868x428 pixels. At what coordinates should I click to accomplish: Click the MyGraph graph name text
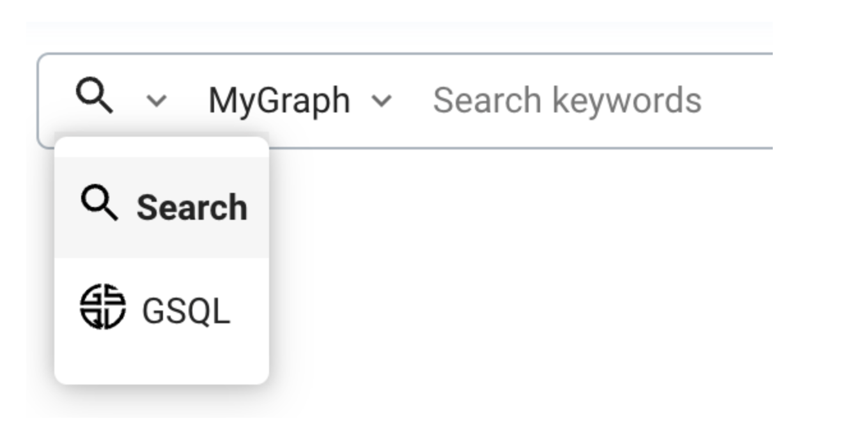coord(279,100)
